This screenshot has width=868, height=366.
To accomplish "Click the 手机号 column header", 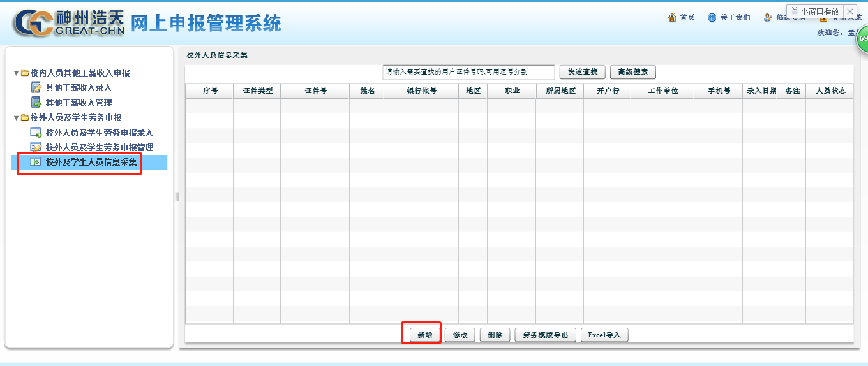I will [x=719, y=91].
